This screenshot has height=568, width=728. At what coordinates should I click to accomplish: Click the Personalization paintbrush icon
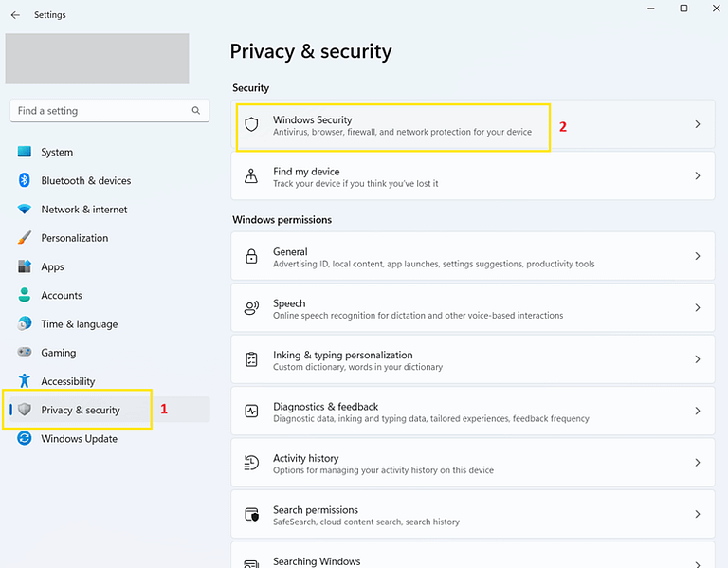(25, 238)
